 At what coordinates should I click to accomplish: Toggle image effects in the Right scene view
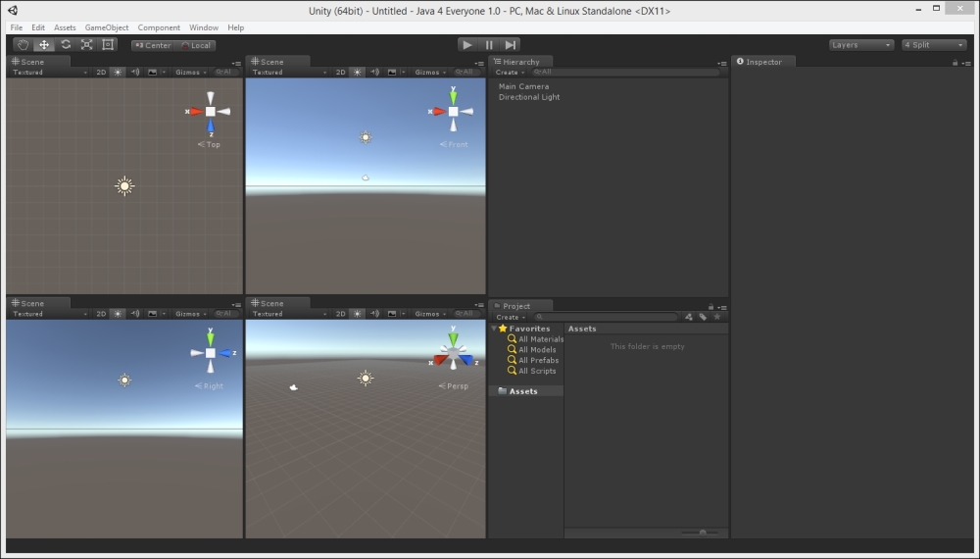click(153, 314)
